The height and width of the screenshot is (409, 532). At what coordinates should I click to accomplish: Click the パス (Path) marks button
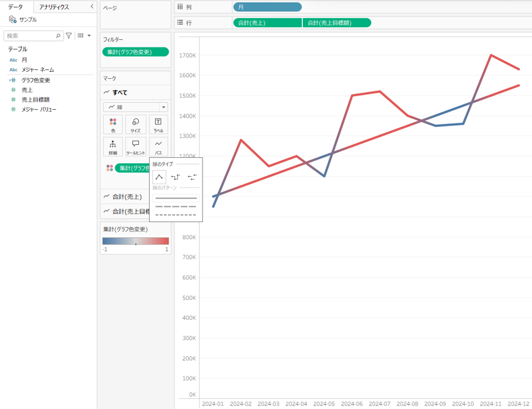coord(158,146)
